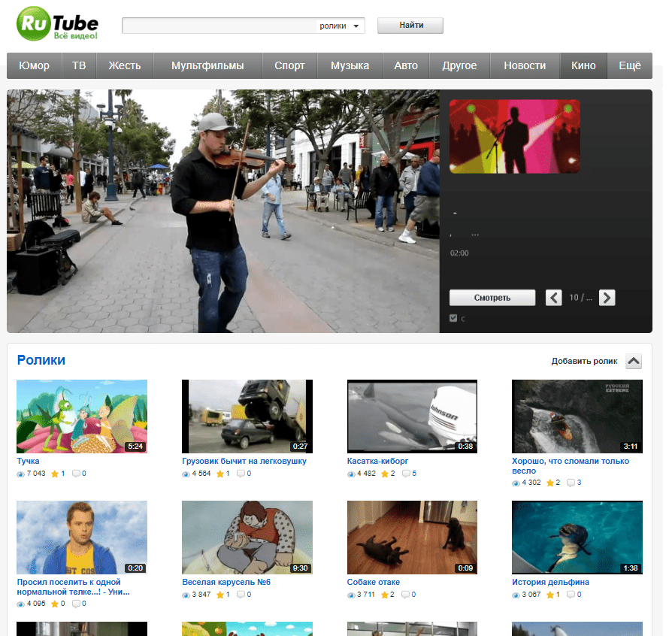The image size is (672, 636).
Task: Open the kayak waterfall video thumbnail
Action: point(577,416)
